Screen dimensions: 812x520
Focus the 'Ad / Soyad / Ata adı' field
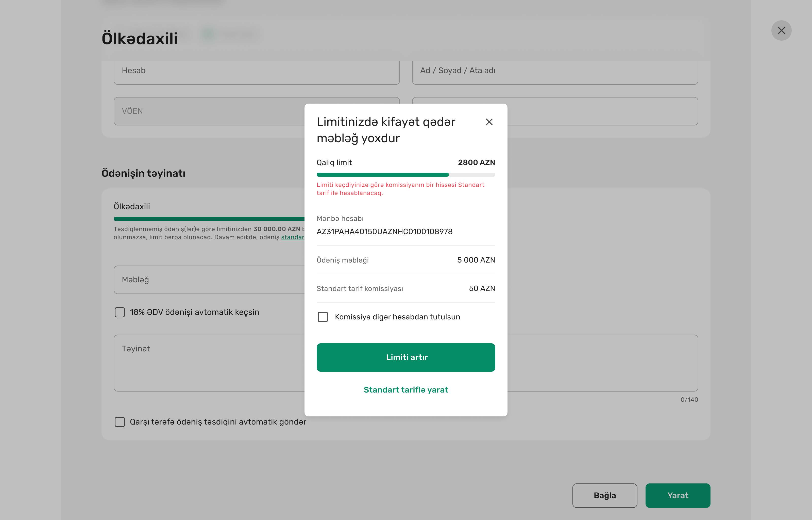click(555, 71)
